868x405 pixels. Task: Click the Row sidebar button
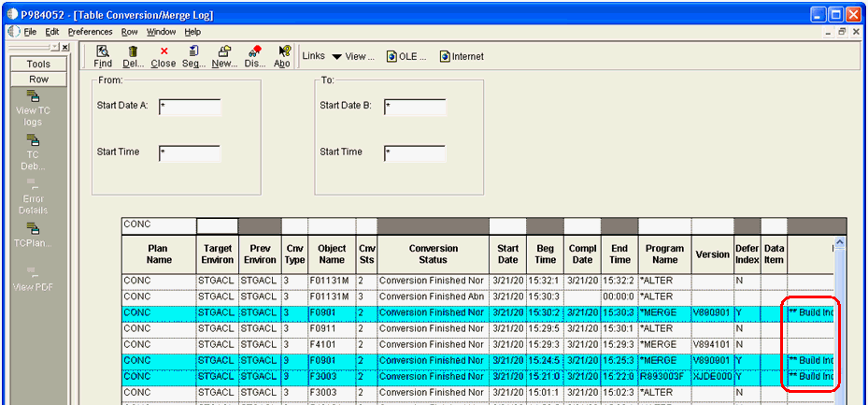click(x=38, y=80)
